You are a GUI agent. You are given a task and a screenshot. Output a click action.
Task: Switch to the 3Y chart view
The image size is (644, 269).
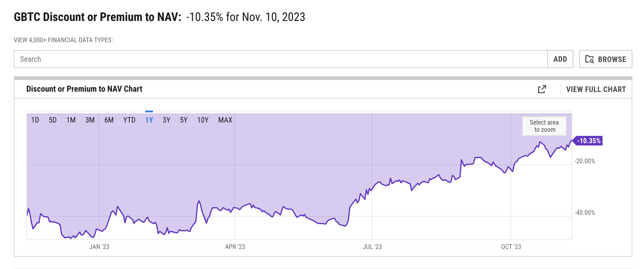pos(166,120)
